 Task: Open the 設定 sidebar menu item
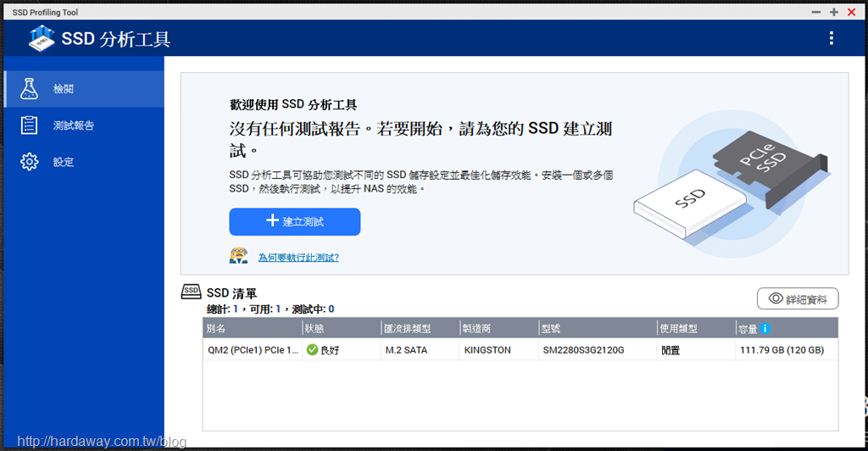click(84, 162)
